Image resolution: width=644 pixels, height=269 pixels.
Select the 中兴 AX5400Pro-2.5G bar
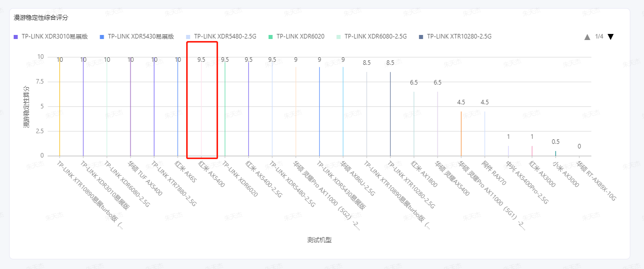point(508,151)
